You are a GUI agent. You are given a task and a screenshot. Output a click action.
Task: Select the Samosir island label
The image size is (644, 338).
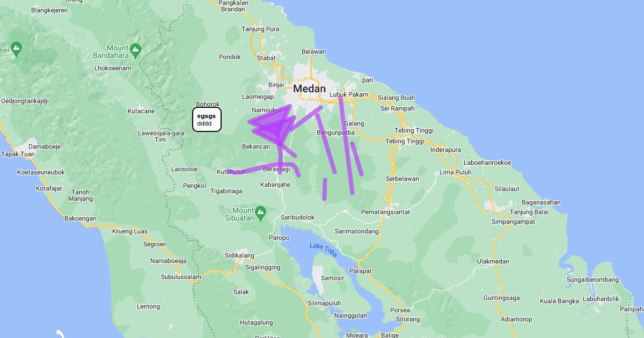click(x=332, y=278)
